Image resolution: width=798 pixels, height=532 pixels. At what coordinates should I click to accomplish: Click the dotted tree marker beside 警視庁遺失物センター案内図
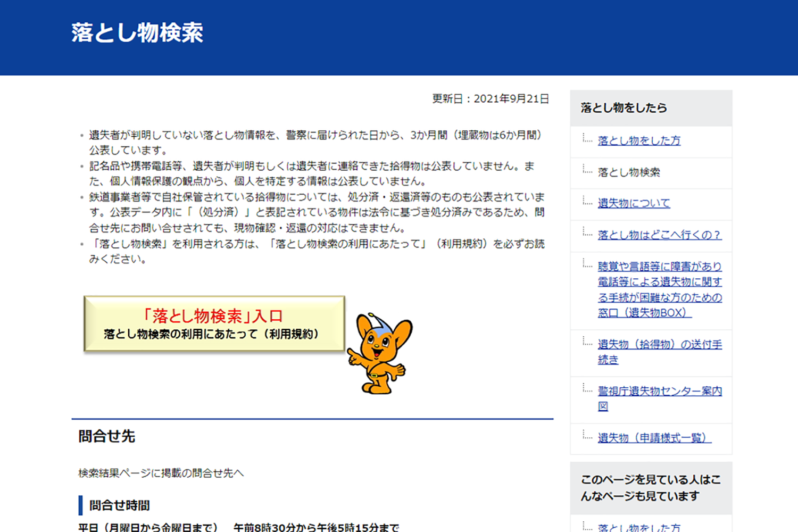(x=587, y=391)
